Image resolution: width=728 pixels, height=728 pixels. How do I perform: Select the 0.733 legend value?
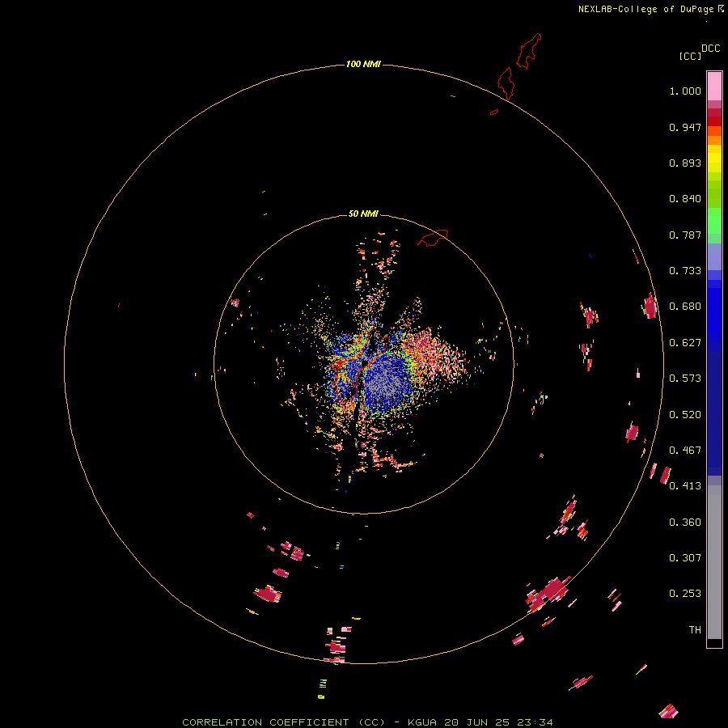(685, 271)
